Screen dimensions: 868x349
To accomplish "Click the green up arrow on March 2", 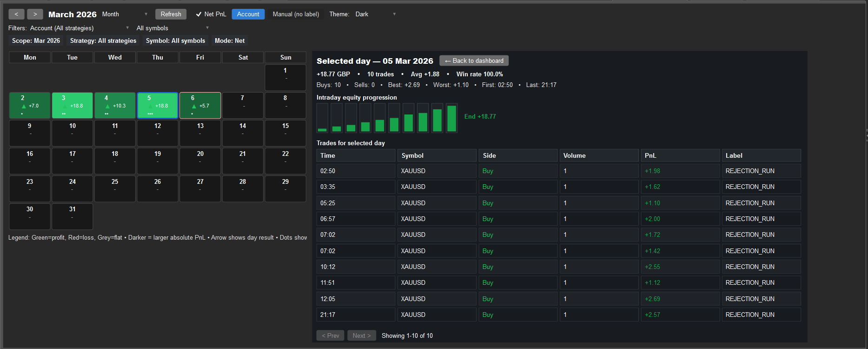I will (x=24, y=106).
